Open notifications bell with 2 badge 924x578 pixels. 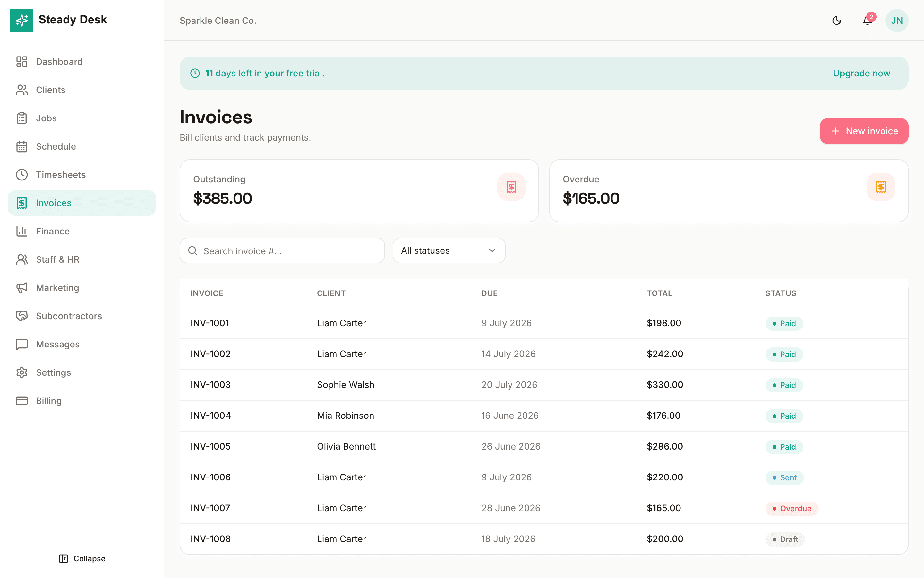(868, 20)
